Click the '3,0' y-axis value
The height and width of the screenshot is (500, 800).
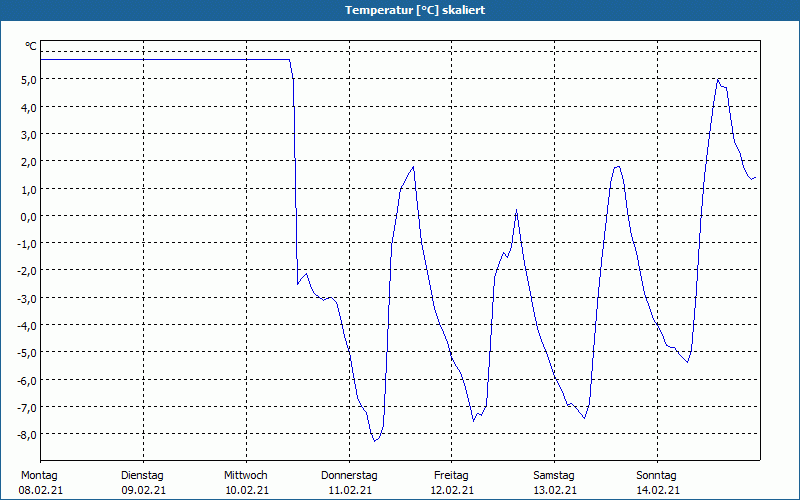click(29, 134)
